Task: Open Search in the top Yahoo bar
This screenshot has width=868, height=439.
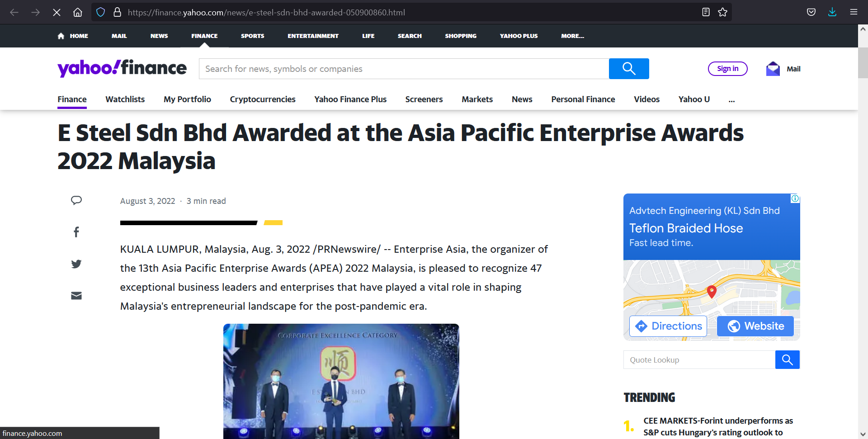Action: pyautogui.click(x=410, y=36)
